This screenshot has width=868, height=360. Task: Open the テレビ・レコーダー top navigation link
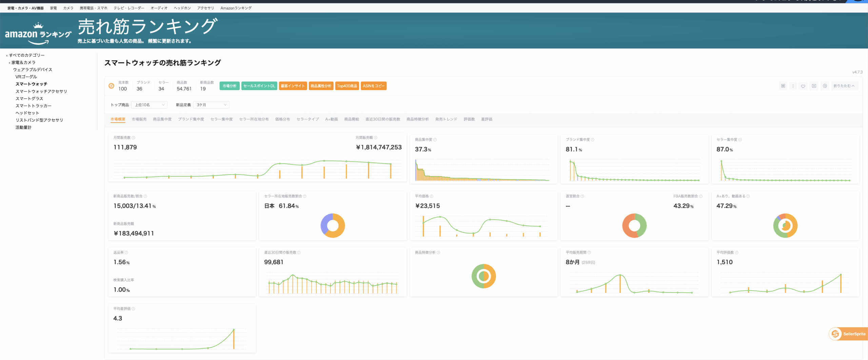[129, 8]
